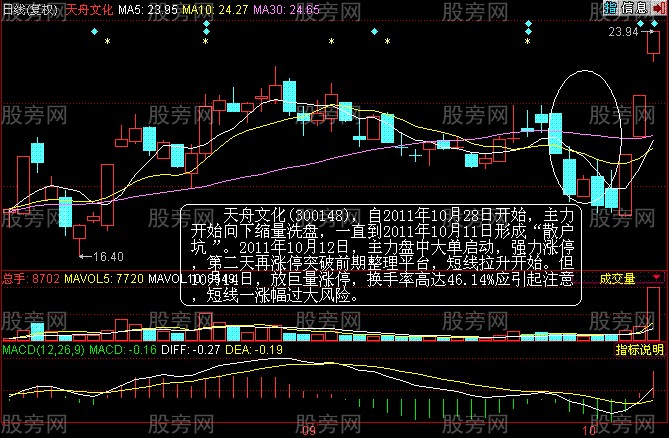
Task: Click the cyan 指 indicator icon
Action: 611,7
